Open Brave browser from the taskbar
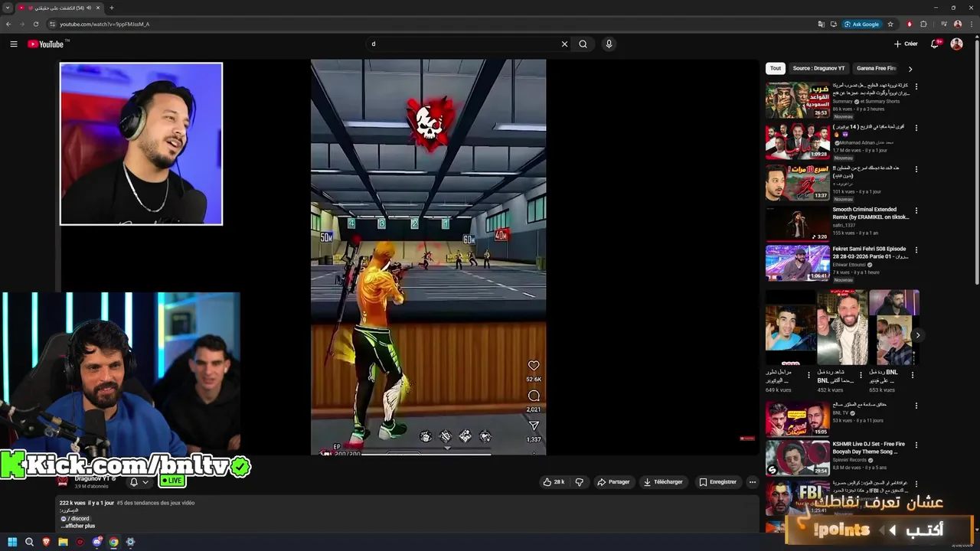The width and height of the screenshot is (980, 551). (x=46, y=542)
